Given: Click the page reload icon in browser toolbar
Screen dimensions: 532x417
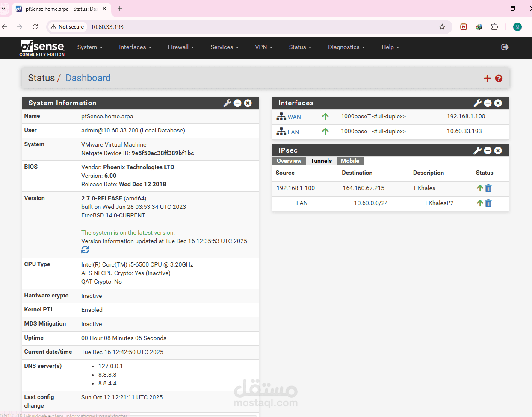Looking at the screenshot, I should pyautogui.click(x=35, y=26).
